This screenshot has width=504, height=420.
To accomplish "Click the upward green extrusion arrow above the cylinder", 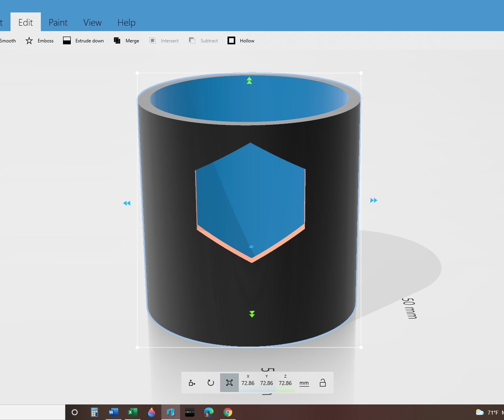I will (x=249, y=80).
